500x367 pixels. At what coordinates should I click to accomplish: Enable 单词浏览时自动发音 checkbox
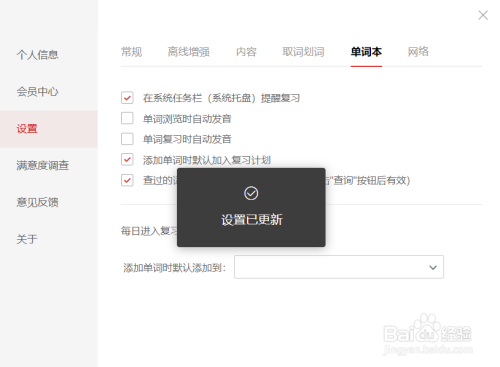(x=127, y=118)
